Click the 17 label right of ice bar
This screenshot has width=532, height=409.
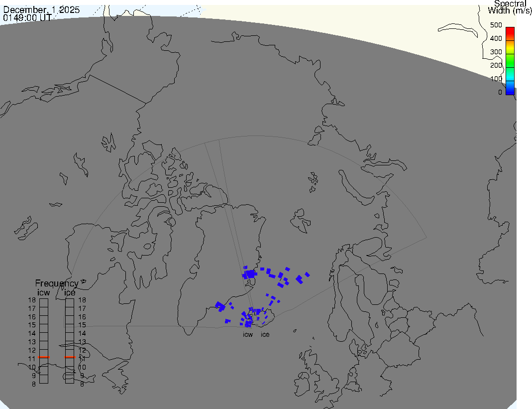82,308
